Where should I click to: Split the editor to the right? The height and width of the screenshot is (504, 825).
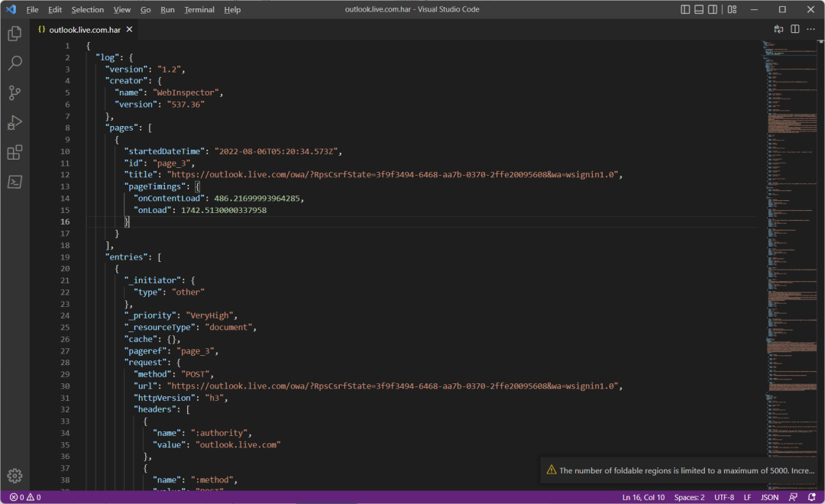pos(795,30)
